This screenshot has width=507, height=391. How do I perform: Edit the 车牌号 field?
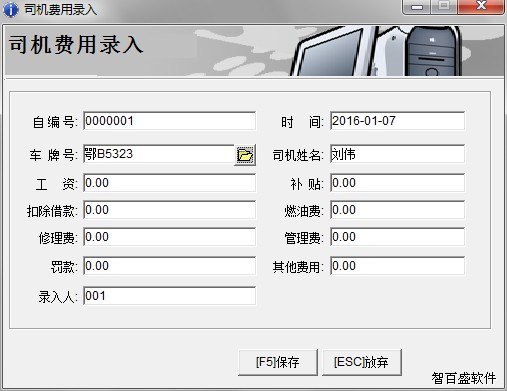click(159, 154)
